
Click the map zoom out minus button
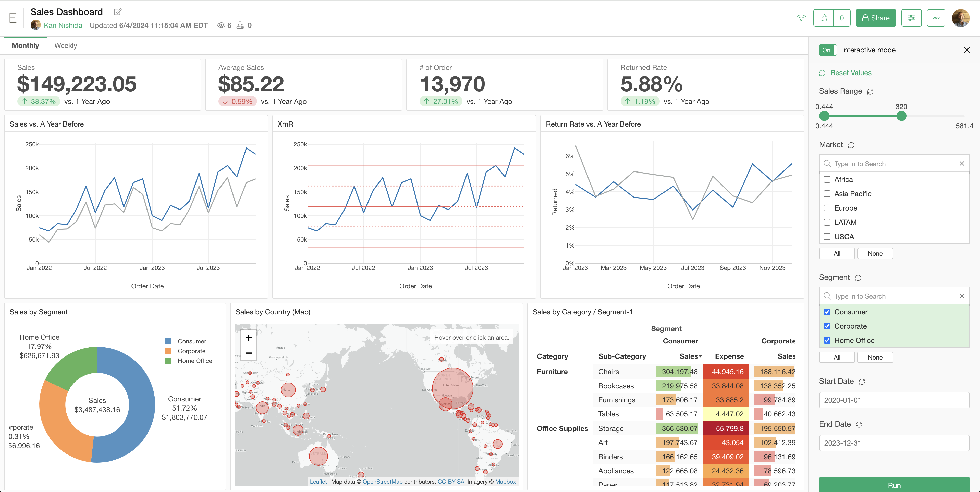tap(248, 353)
